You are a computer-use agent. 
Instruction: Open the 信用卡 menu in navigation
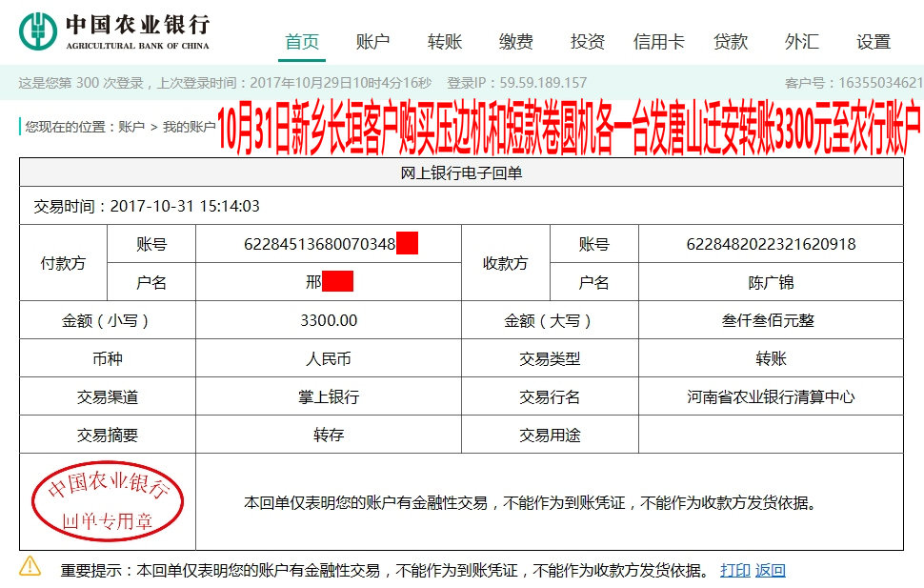tap(658, 41)
